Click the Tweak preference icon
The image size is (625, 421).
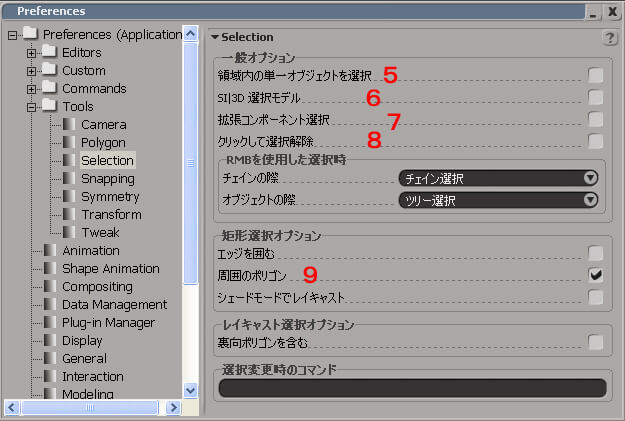click(x=69, y=232)
